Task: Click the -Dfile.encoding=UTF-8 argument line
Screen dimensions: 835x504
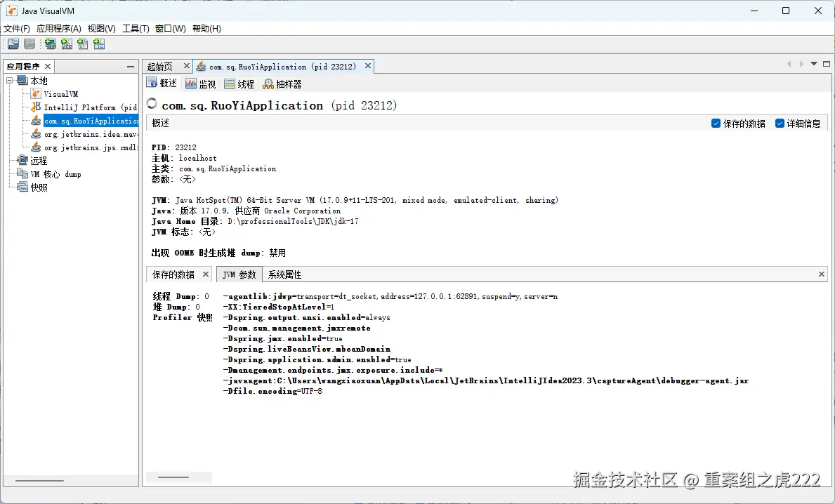Action: coord(272,391)
